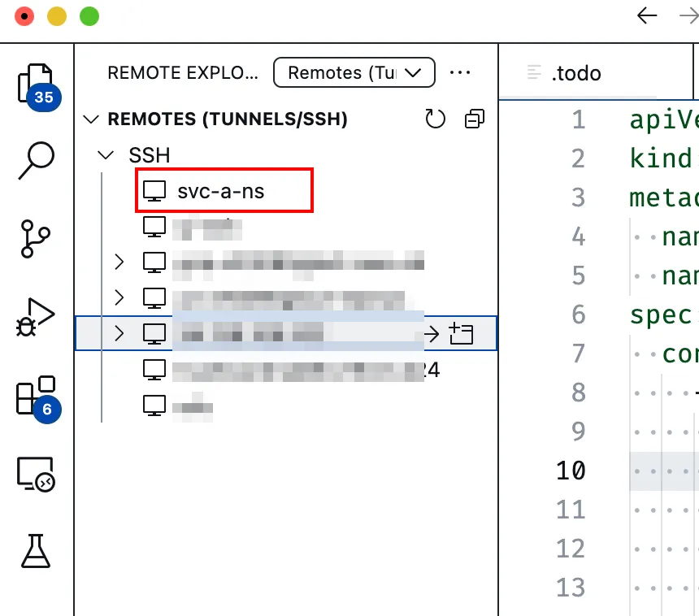Click line number 13 in the gutter
Viewport: 699px width, 616px height.
571,588
